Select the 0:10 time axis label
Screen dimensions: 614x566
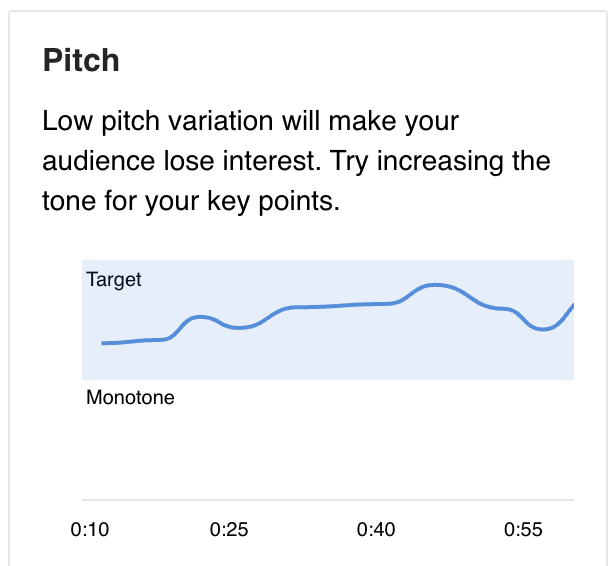point(90,530)
